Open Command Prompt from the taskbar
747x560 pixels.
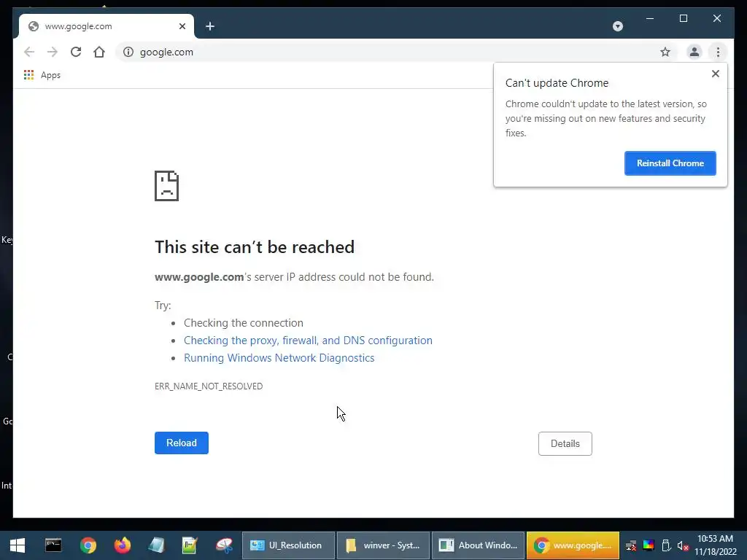(53, 545)
